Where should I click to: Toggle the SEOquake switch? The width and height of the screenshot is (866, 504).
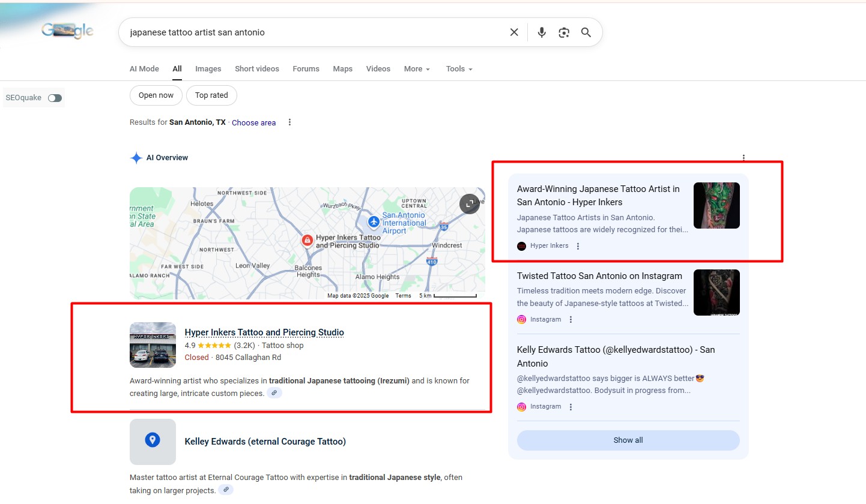tap(55, 98)
